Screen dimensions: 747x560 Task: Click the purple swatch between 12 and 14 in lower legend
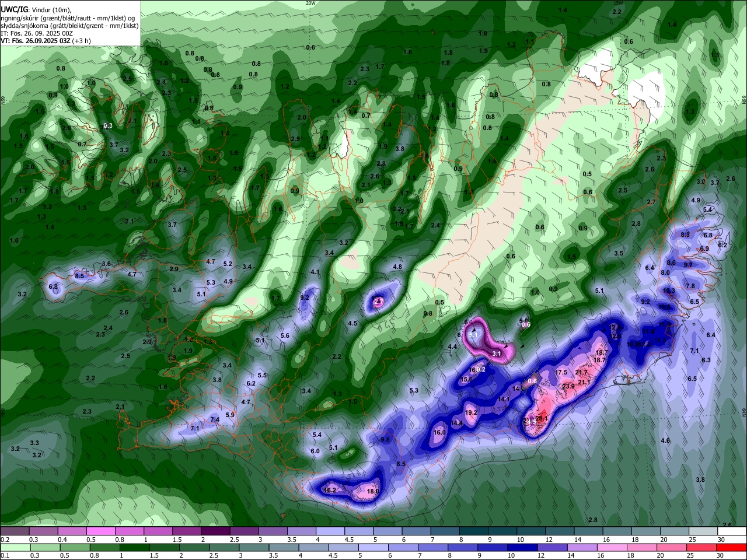pos(552,548)
